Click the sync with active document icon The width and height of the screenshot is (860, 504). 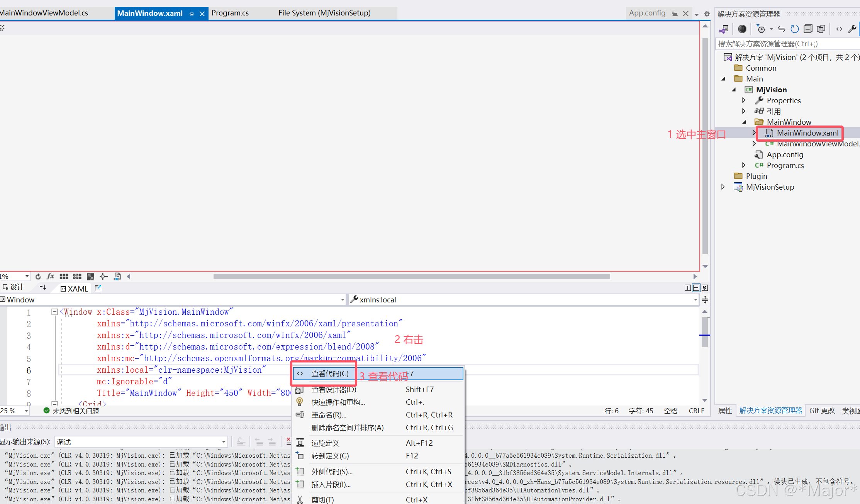pos(782,29)
